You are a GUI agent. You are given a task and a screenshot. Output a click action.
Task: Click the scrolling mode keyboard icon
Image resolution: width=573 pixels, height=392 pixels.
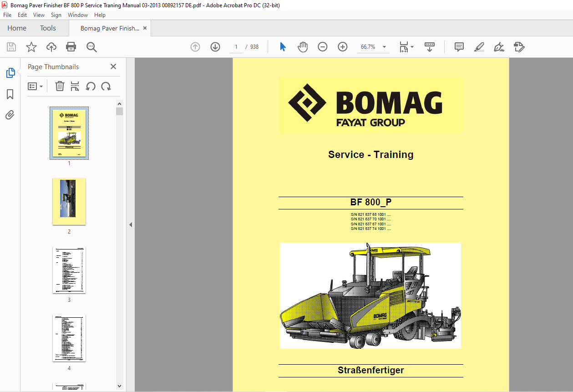430,47
